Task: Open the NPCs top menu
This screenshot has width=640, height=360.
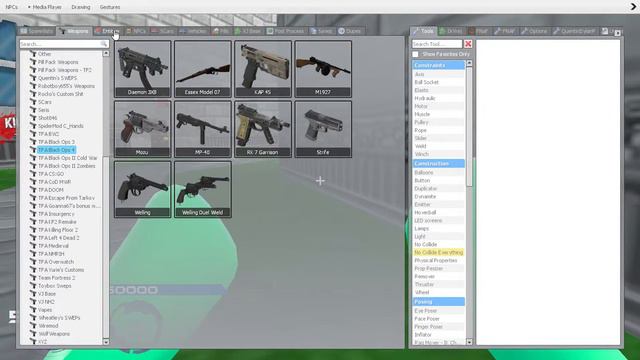Action: (x=11, y=7)
